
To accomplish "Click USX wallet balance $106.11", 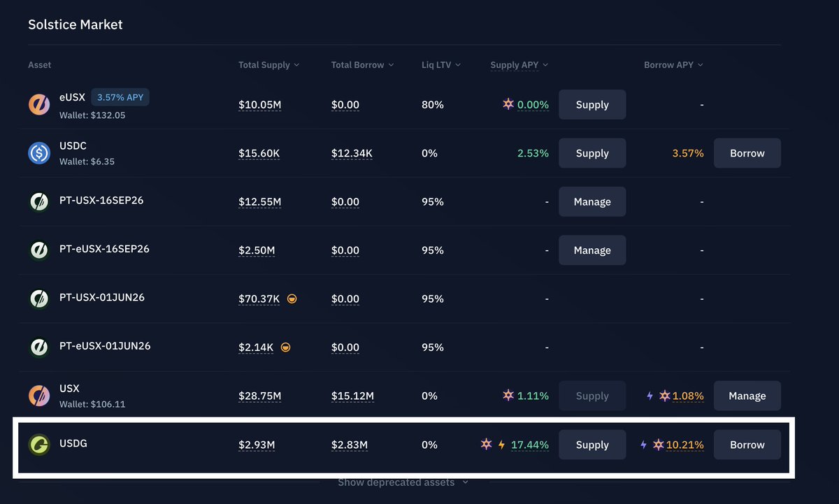I will 92,404.
